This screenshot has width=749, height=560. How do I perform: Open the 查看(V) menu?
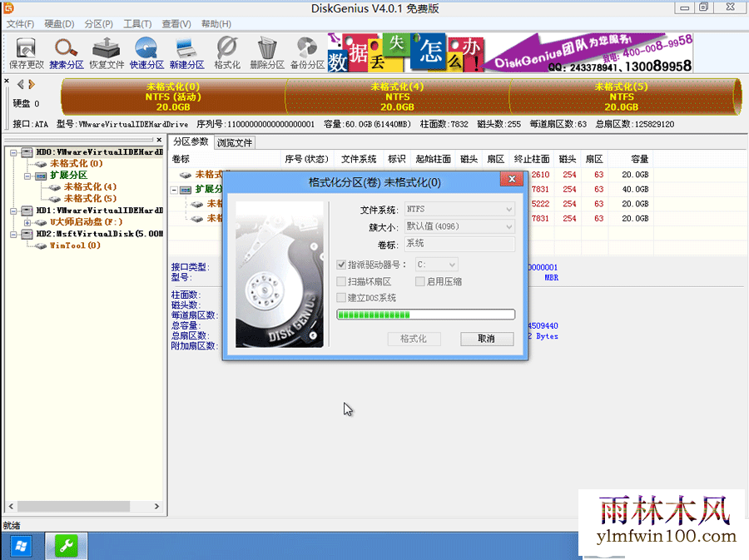[x=176, y=24]
